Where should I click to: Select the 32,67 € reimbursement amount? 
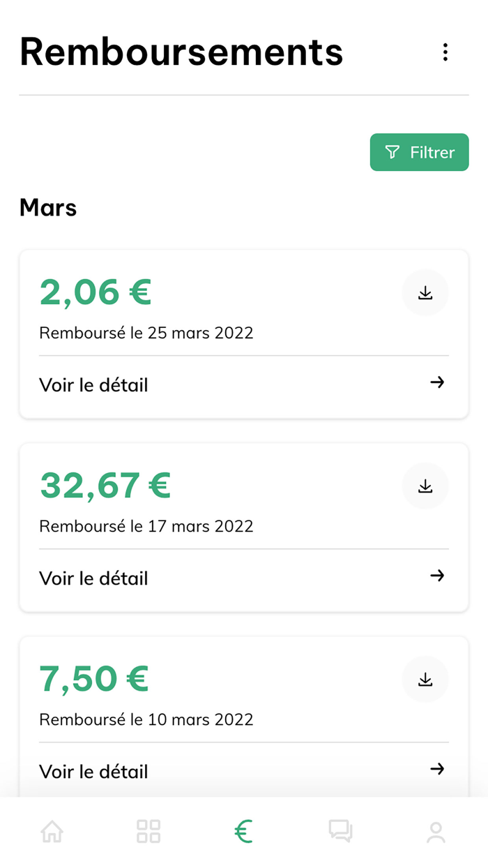click(x=105, y=486)
